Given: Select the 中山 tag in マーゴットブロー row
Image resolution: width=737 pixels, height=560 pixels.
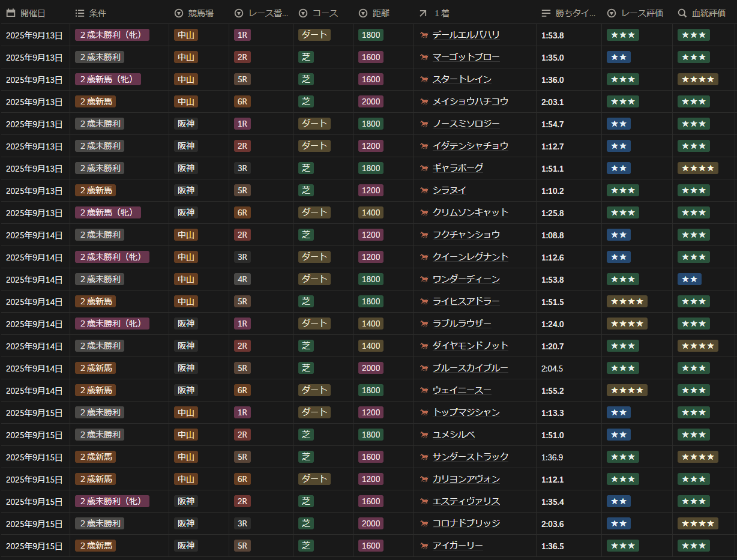Looking at the screenshot, I should (x=186, y=57).
